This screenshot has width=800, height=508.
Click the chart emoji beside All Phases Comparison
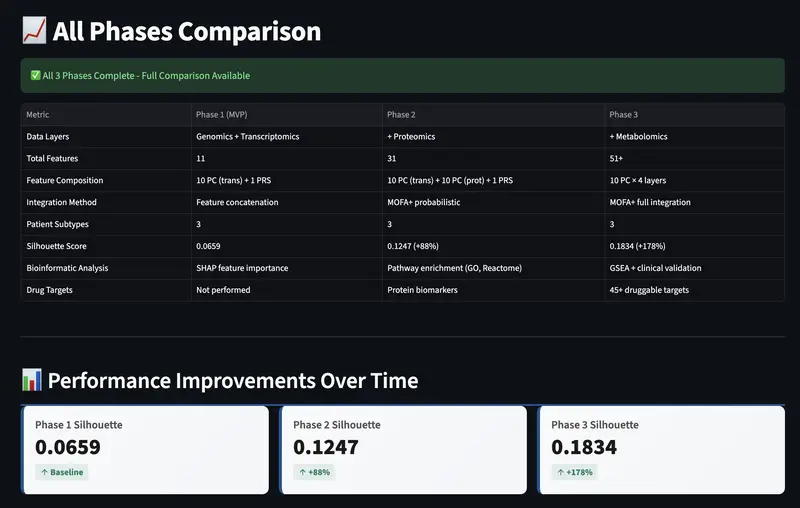34,31
